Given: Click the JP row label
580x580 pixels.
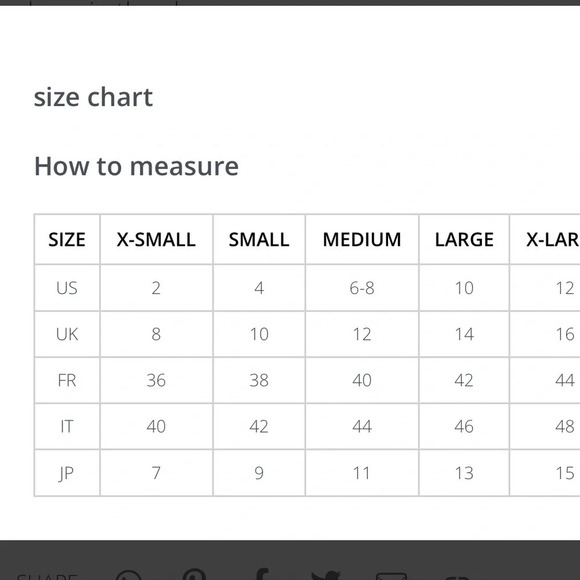Looking at the screenshot, I should (x=67, y=473).
